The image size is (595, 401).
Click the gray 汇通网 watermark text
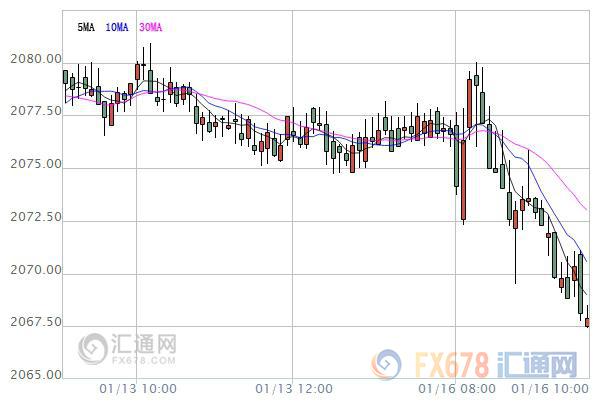coord(144,344)
